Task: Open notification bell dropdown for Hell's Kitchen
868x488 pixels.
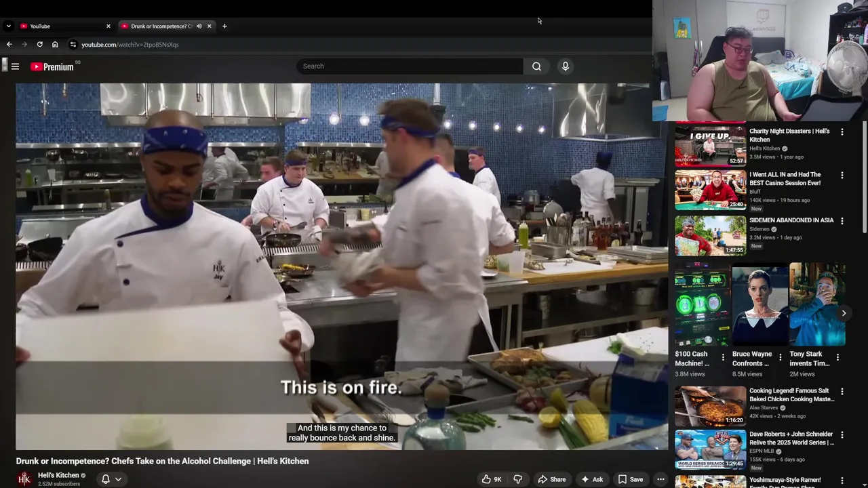Action: click(x=111, y=479)
